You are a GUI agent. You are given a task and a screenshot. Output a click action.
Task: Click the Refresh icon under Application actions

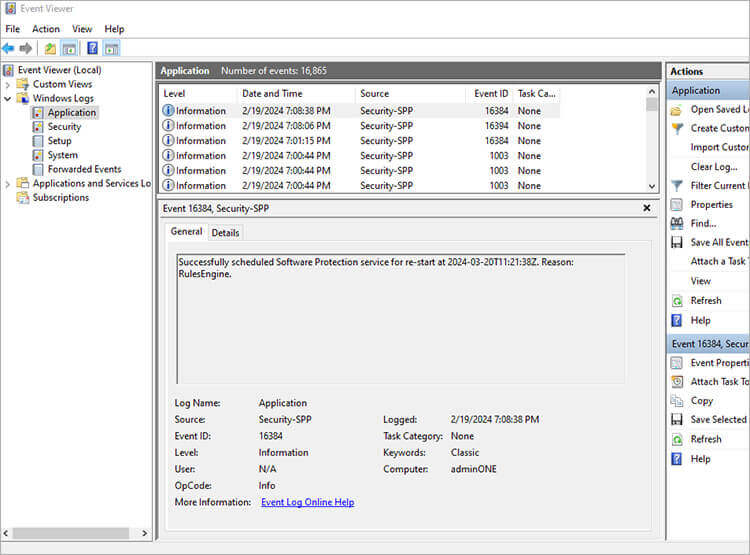coord(677,301)
